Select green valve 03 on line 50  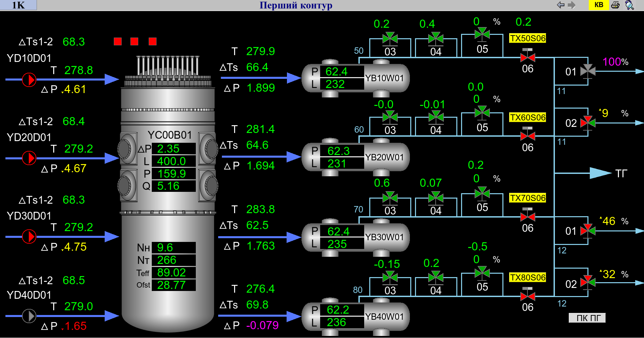(x=390, y=39)
